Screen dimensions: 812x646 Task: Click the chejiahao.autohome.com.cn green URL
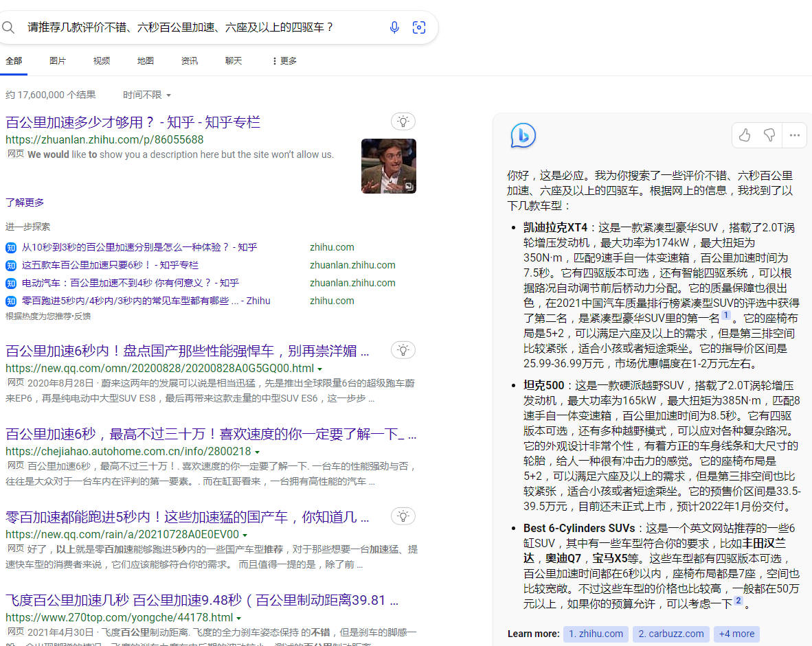128,451
